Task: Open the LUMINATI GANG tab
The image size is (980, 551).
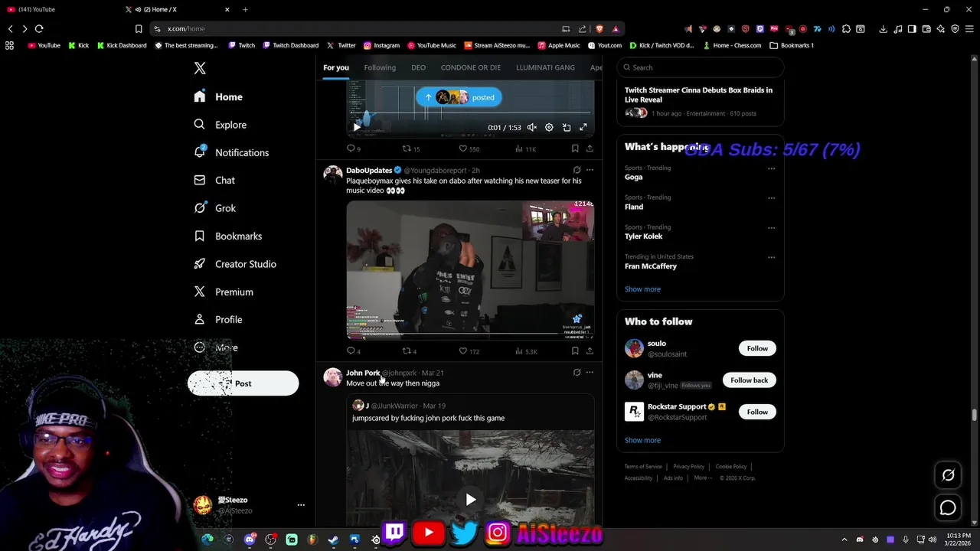Action: pyautogui.click(x=545, y=67)
